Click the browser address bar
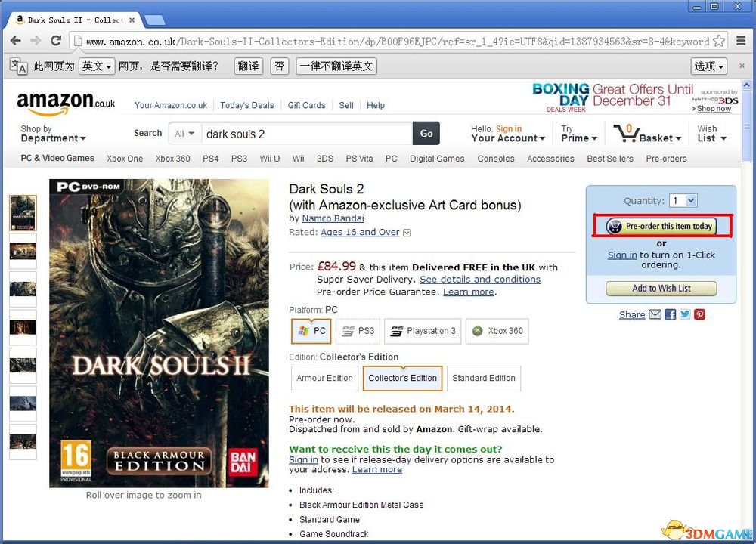This screenshot has height=544, width=756. coord(398,42)
